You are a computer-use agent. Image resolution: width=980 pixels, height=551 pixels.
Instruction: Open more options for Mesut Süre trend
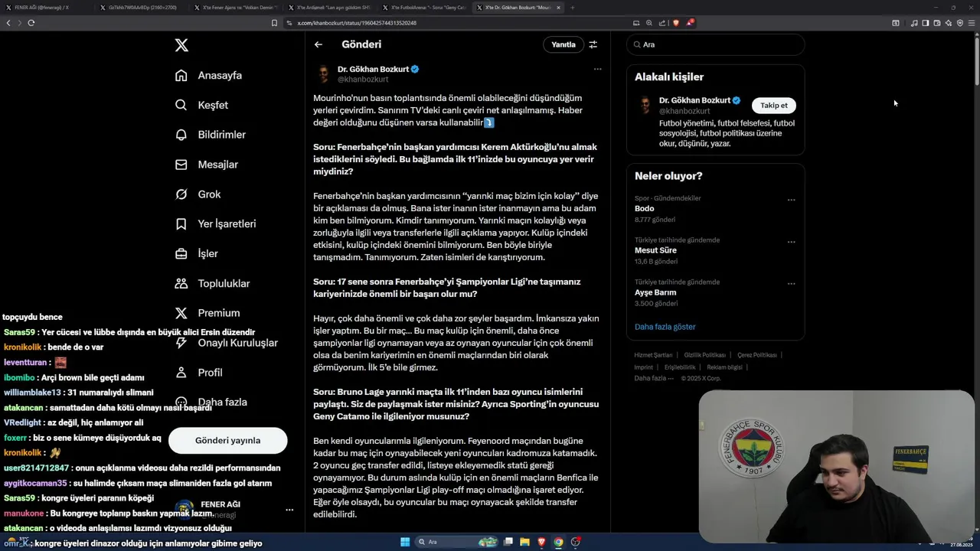(791, 242)
